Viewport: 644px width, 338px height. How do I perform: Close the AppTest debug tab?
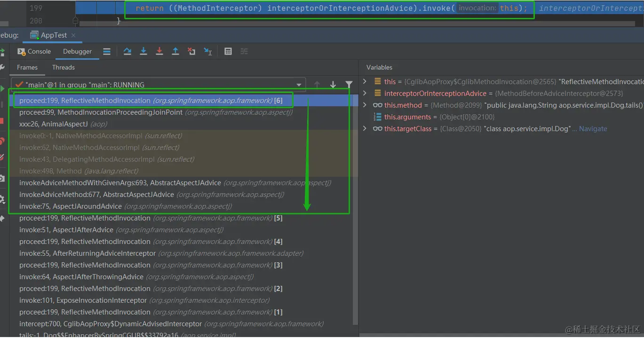tap(74, 35)
